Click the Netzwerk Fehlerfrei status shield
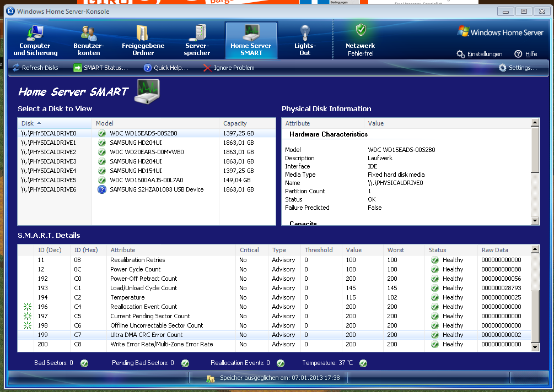The width and height of the screenshot is (554, 392). 361,30
